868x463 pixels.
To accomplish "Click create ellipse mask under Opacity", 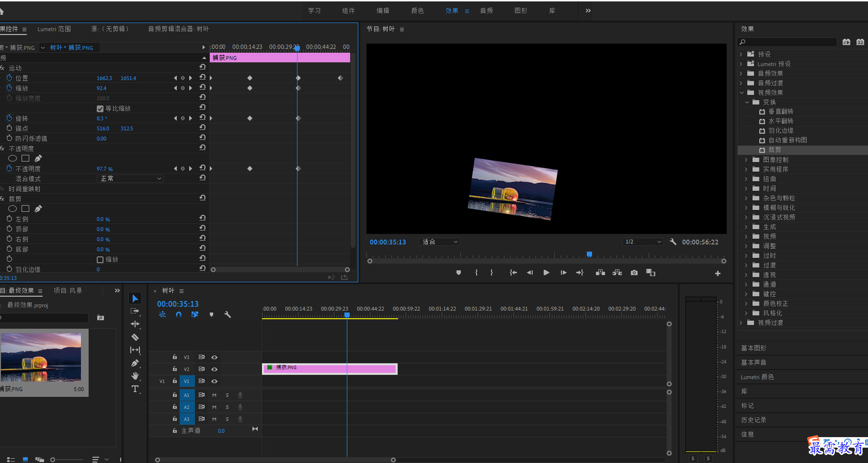I will tap(12, 158).
